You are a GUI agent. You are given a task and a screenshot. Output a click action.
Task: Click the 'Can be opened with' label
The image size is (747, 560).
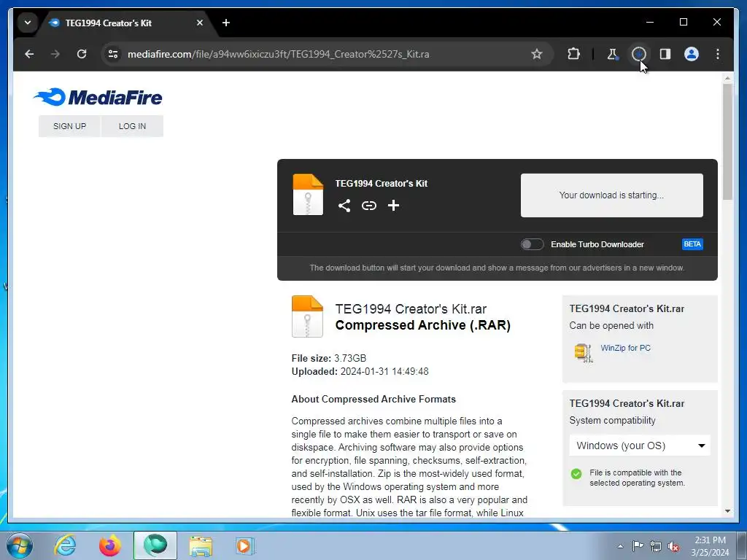pyautogui.click(x=611, y=326)
